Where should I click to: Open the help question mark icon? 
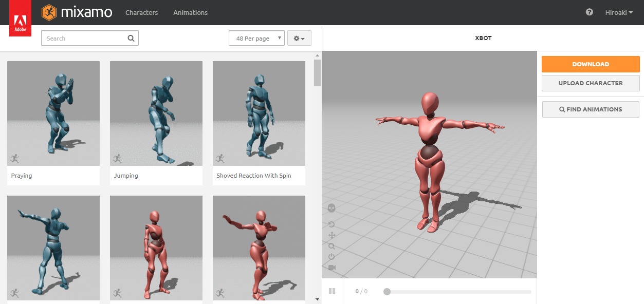[590, 12]
